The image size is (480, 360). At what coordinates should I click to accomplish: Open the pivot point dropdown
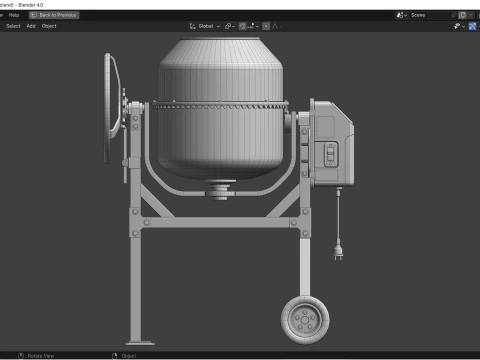230,26
